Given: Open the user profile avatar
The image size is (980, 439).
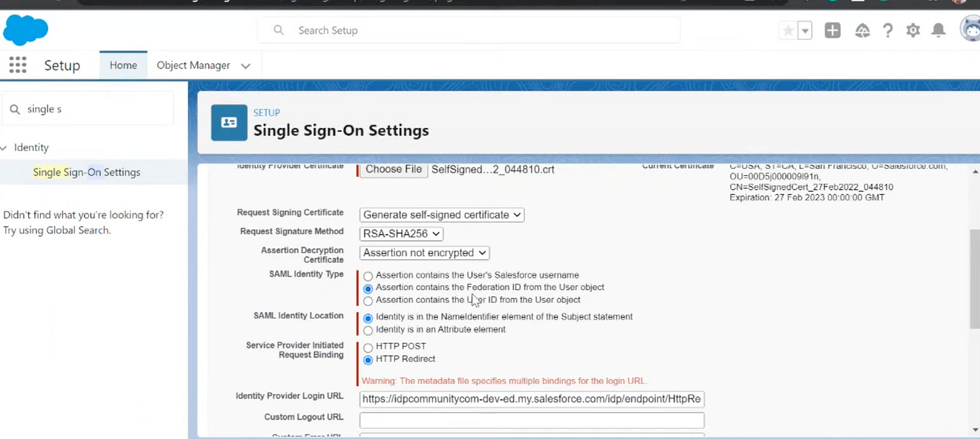Looking at the screenshot, I should (x=971, y=30).
